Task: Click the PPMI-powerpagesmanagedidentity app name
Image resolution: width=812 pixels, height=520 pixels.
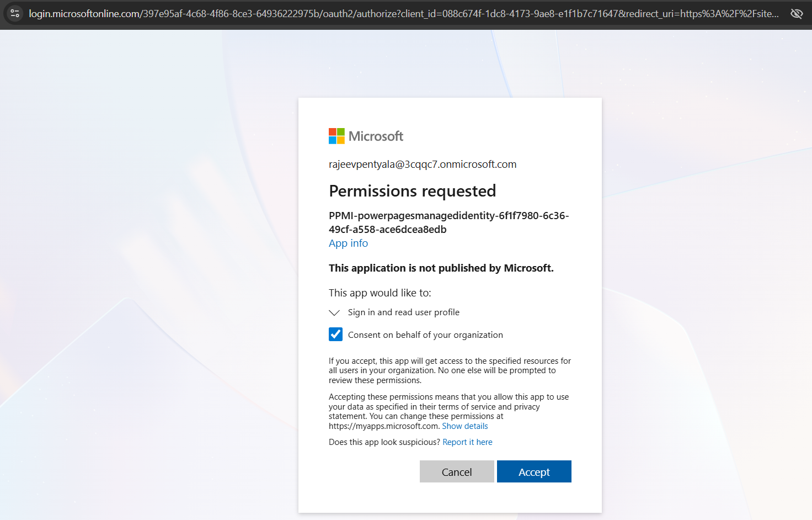Action: 448,222
